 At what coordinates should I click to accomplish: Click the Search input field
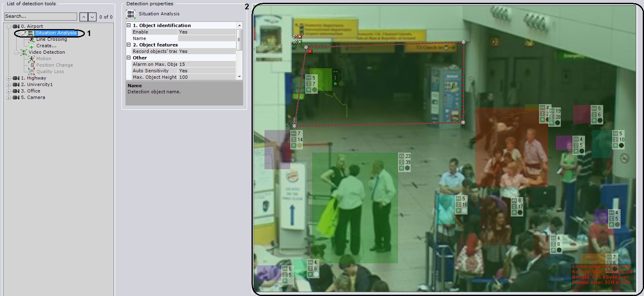tap(40, 17)
